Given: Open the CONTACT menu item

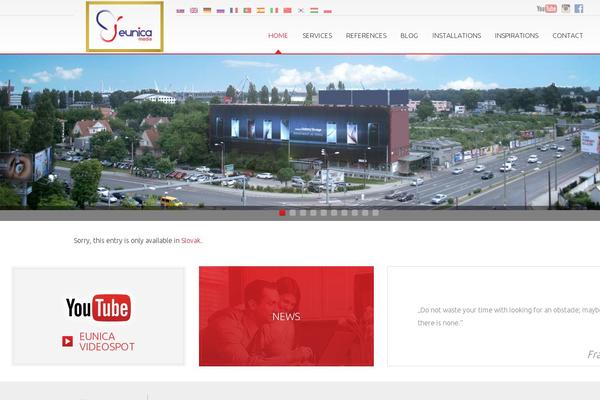Looking at the screenshot, I should tap(567, 36).
